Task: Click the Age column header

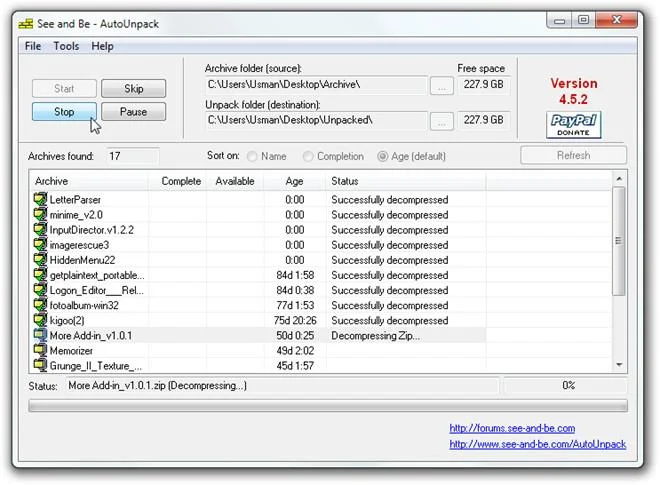Action: tap(295, 181)
